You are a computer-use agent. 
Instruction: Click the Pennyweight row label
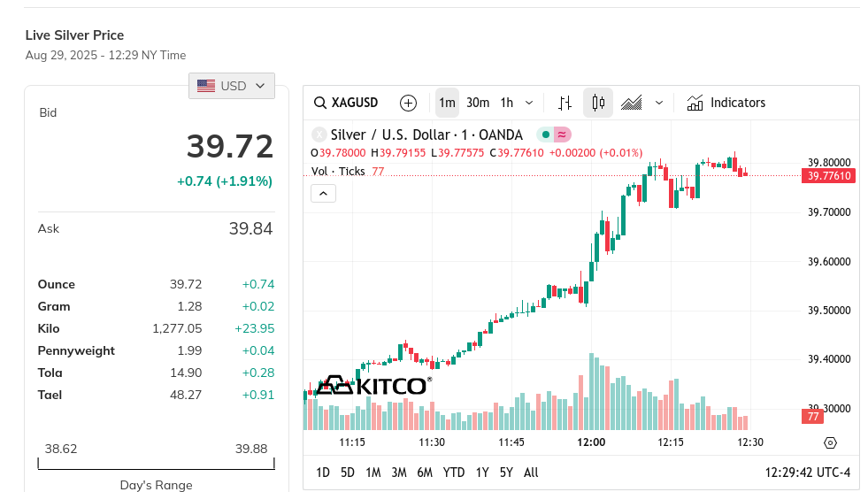coord(76,351)
